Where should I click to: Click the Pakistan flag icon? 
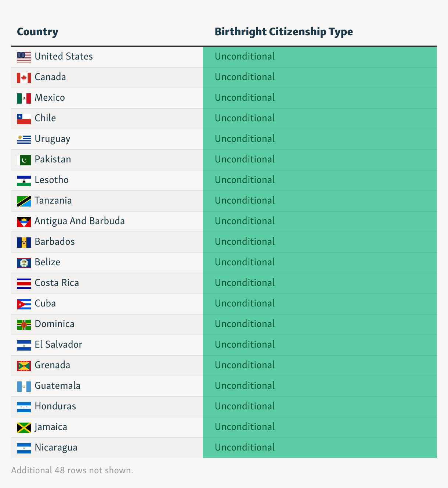[x=24, y=160]
